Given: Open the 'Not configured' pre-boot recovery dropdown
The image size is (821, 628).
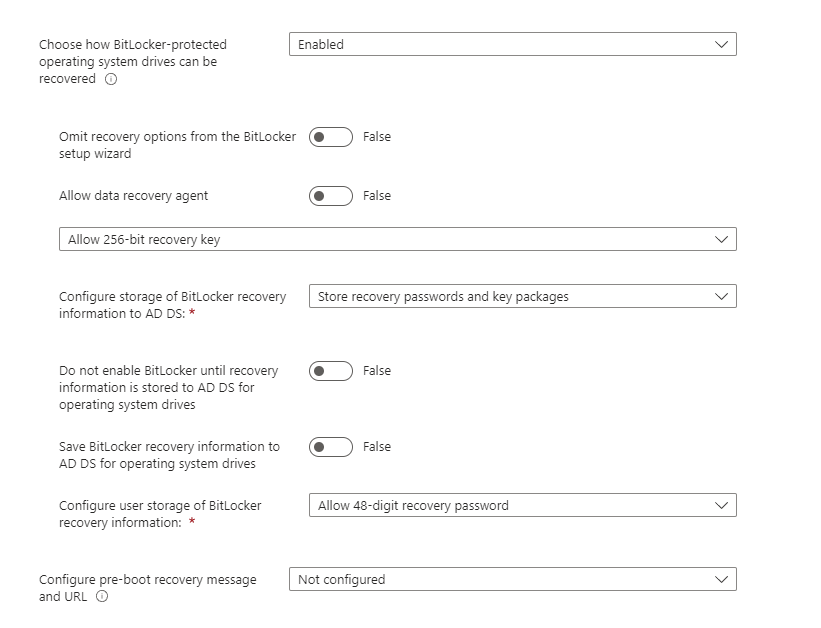Looking at the screenshot, I should (x=513, y=579).
